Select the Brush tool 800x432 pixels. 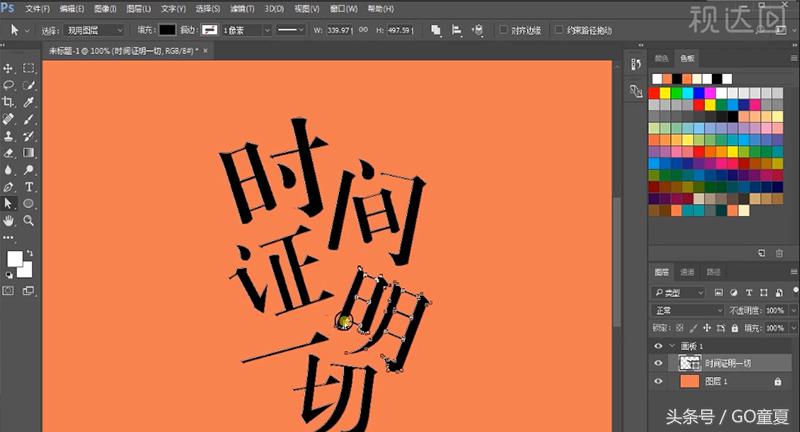tap(29, 119)
